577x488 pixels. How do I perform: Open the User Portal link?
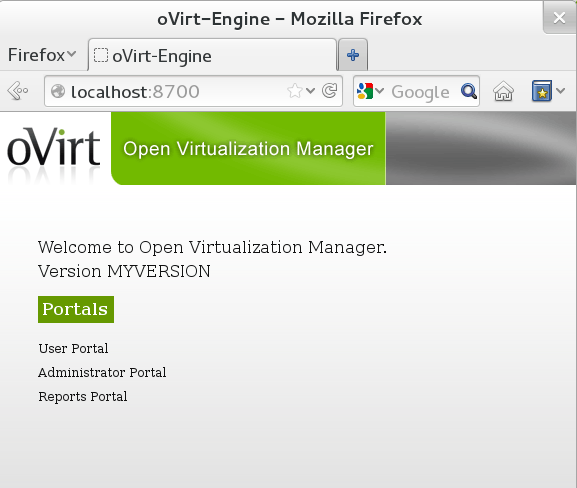(x=73, y=349)
